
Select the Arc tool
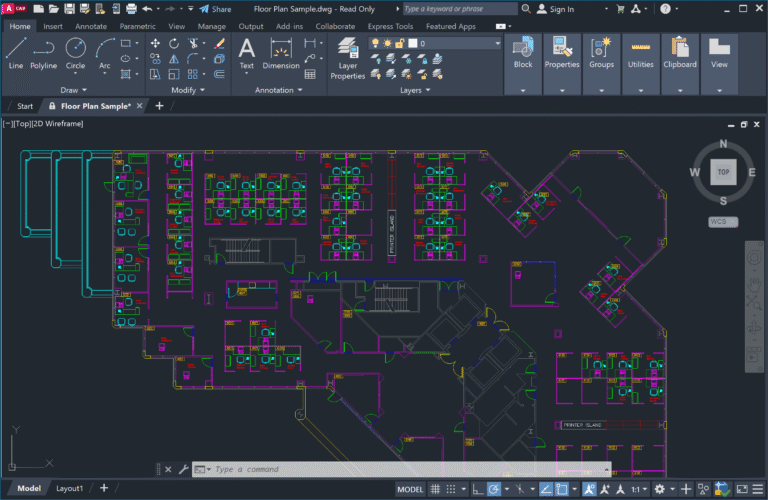click(x=104, y=54)
